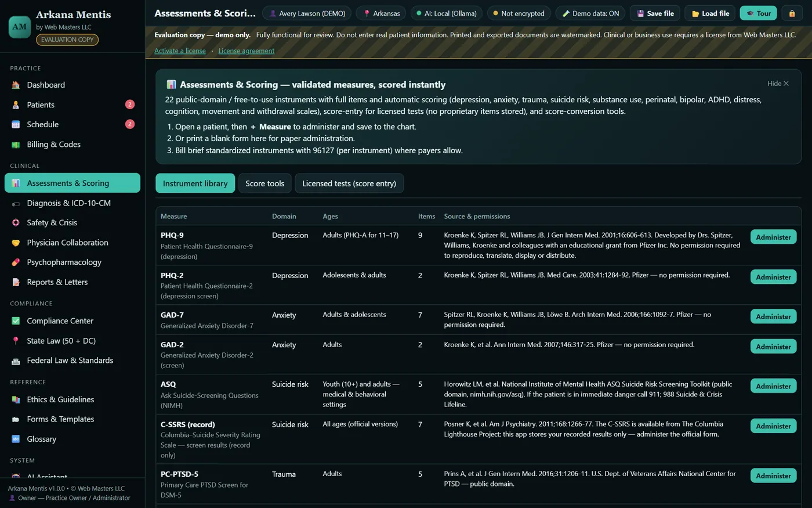Screen dimensions: 812x508
Task: Click the padlock lock button in top bar
Action: 792,13
